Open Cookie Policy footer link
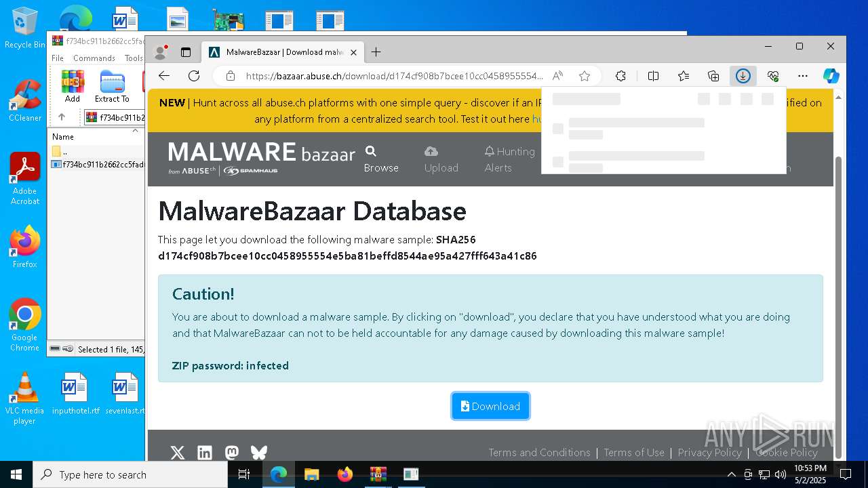Screen dimensions: 868x488 787,453
